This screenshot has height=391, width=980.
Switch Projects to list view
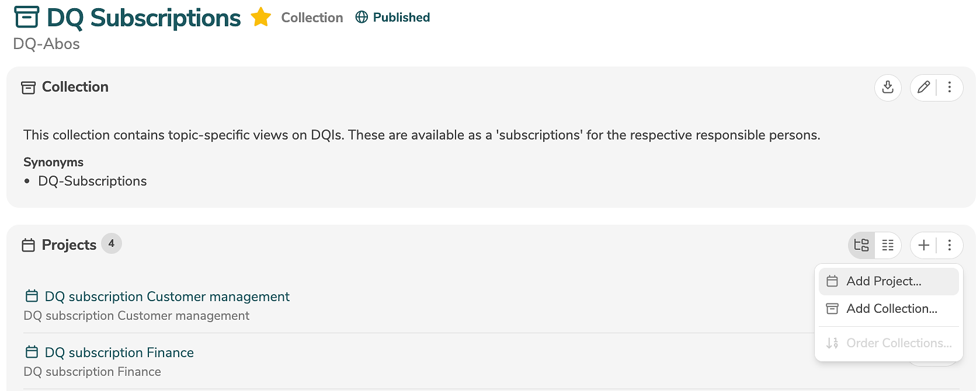click(x=888, y=245)
